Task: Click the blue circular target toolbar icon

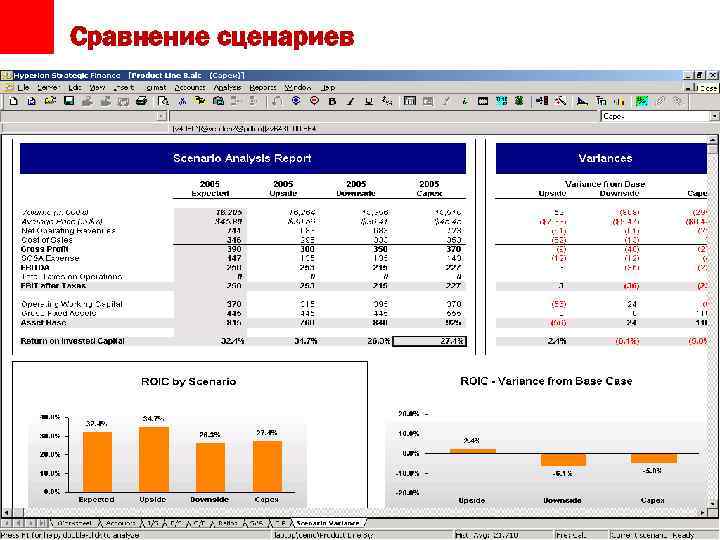Action: 296,101
